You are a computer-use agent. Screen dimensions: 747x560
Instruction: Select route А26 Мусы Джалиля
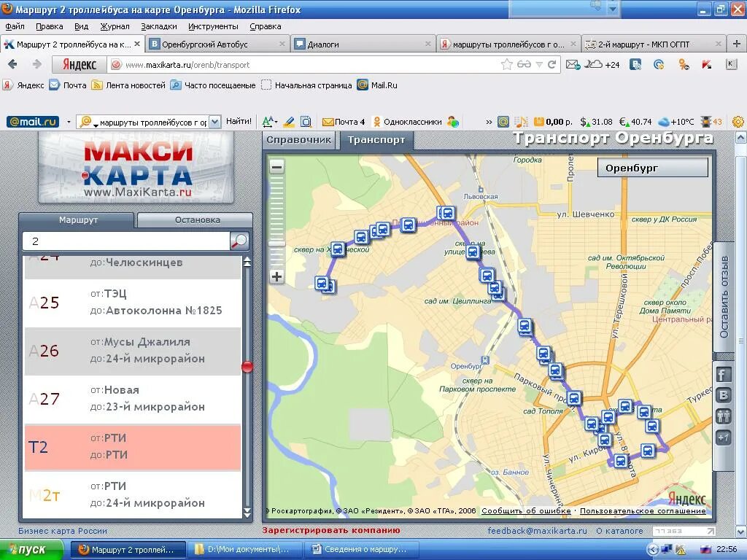[133, 351]
